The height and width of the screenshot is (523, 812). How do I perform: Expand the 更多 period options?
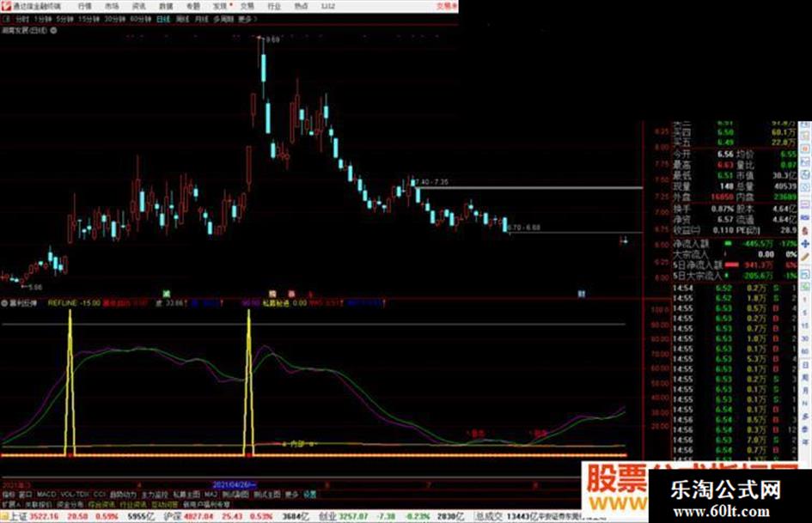(247, 19)
